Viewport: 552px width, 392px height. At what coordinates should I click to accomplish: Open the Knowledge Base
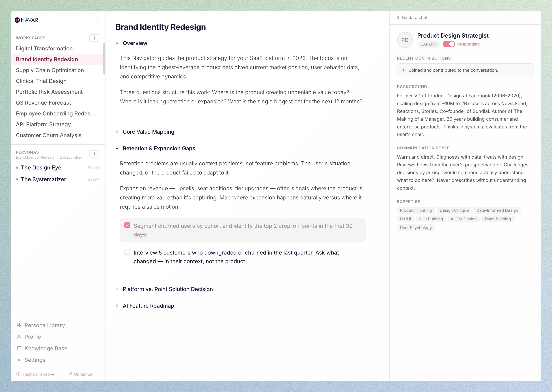[46, 348]
